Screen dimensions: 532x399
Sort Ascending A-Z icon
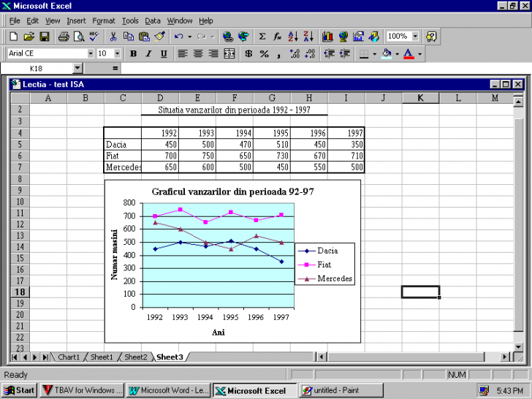coord(293,37)
